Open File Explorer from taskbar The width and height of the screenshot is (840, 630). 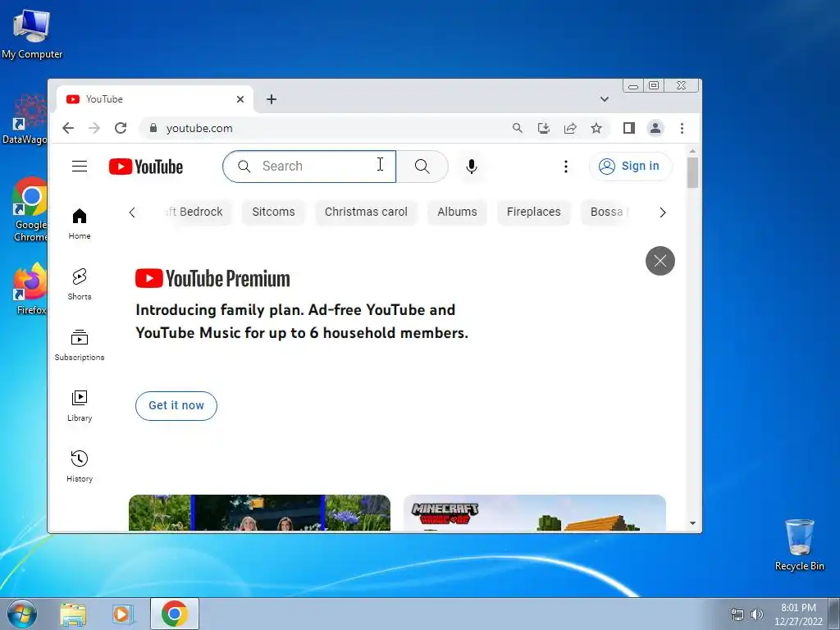(x=73, y=614)
